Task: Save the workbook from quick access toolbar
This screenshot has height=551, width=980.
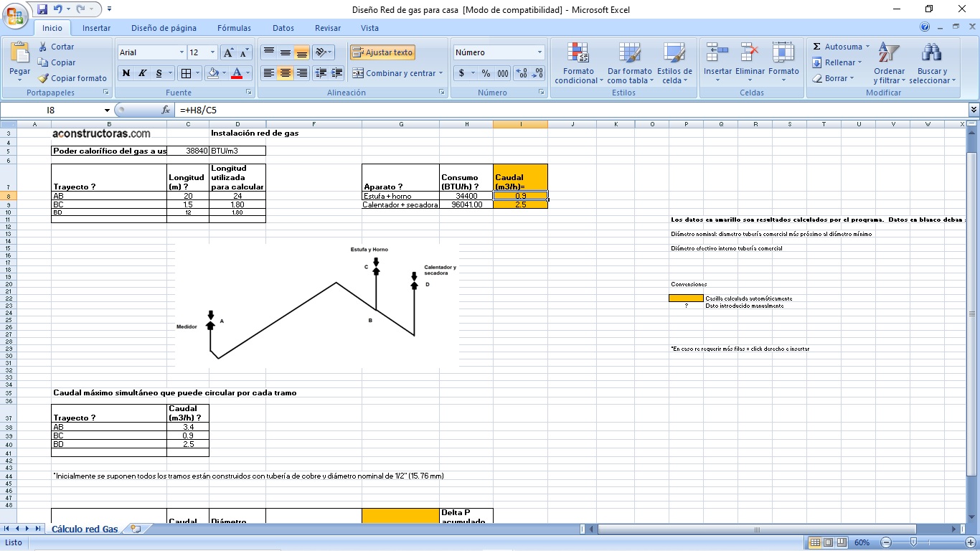Action: click(x=42, y=9)
